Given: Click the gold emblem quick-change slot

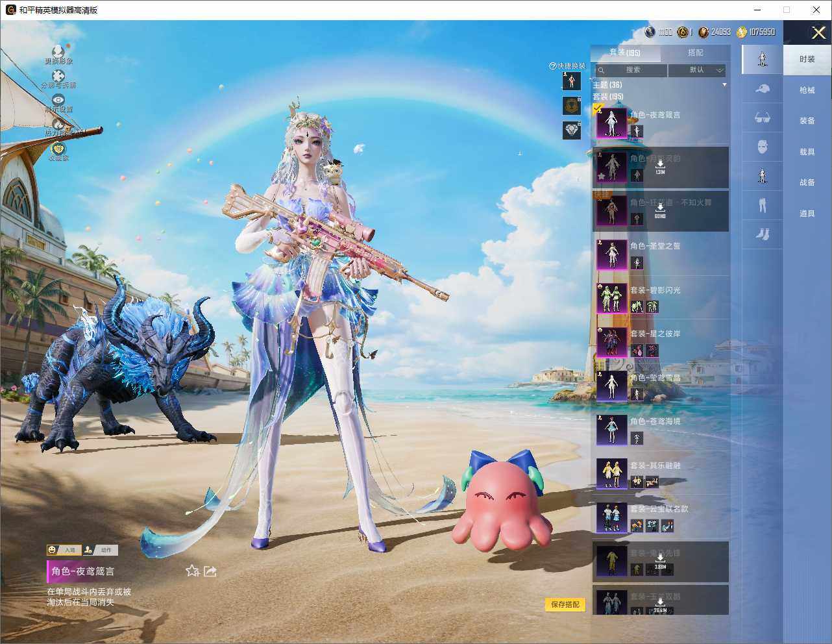Looking at the screenshot, I should (x=572, y=105).
